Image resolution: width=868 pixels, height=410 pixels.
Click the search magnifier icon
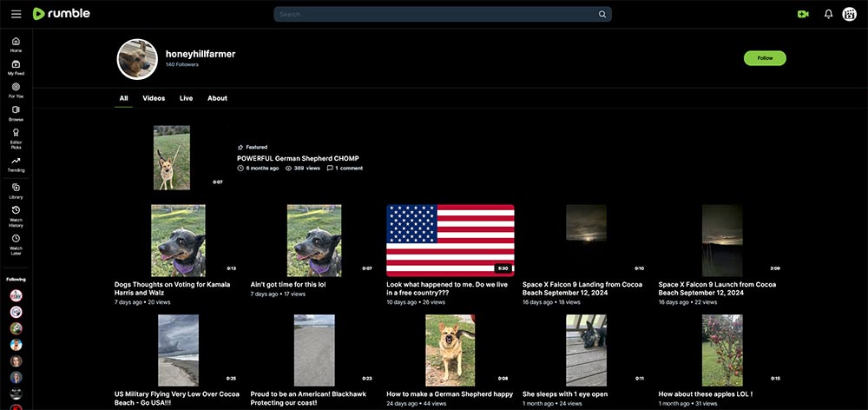602,15
